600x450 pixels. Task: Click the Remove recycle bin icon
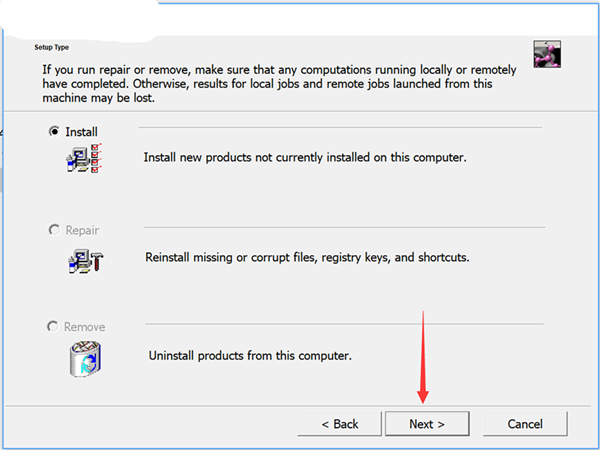[86, 357]
